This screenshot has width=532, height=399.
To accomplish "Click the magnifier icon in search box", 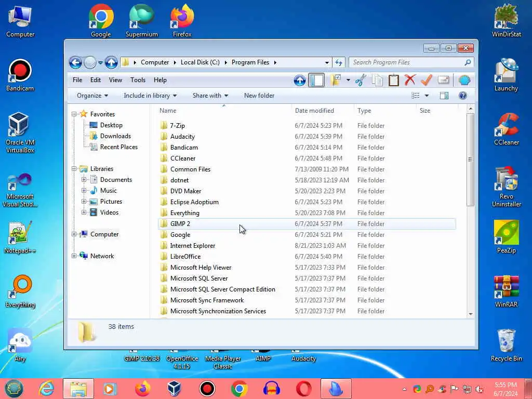I will tap(468, 62).
